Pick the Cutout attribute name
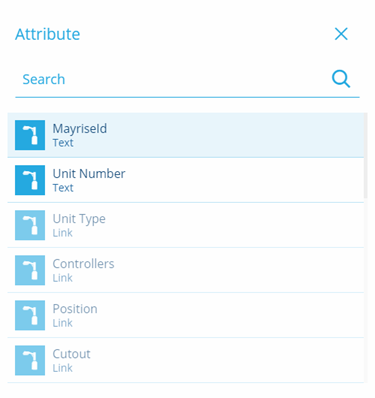Viewport: 375px width, 398px height. point(71,354)
